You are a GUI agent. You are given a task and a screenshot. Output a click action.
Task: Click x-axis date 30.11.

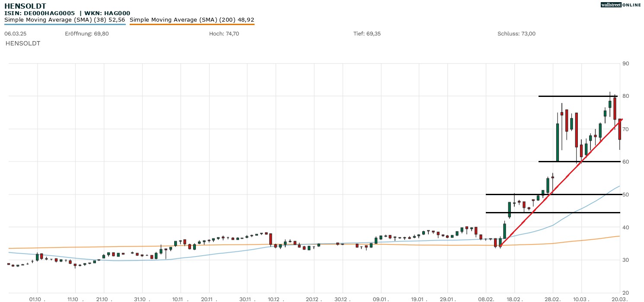(x=247, y=299)
